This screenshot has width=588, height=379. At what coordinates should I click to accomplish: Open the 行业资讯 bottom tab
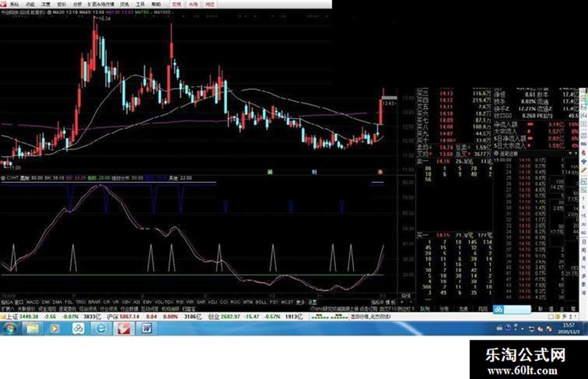[109, 309]
